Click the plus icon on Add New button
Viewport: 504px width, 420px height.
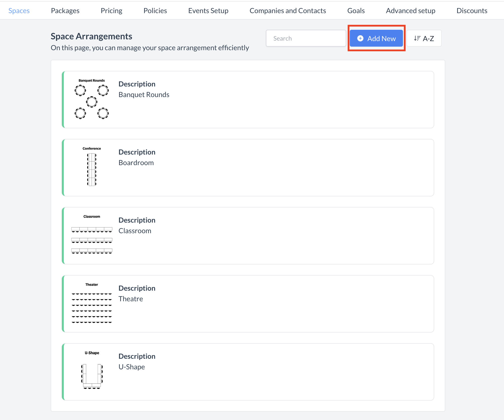pyautogui.click(x=360, y=38)
